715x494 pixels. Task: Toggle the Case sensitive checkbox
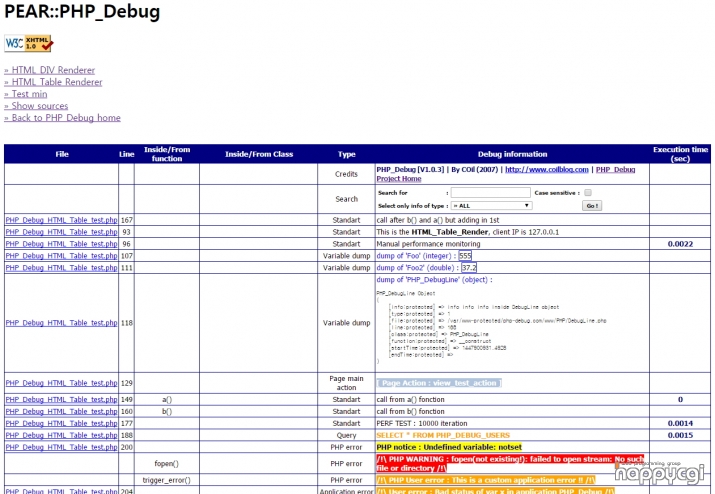[x=588, y=192]
